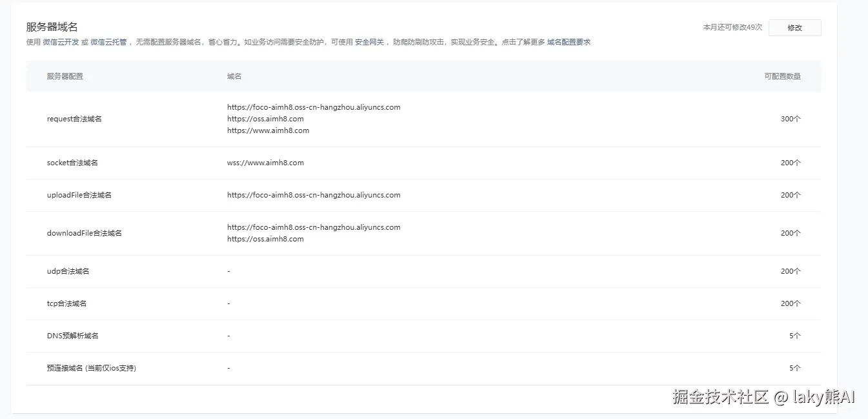Select the DNS预解析域名 row label

click(72, 336)
